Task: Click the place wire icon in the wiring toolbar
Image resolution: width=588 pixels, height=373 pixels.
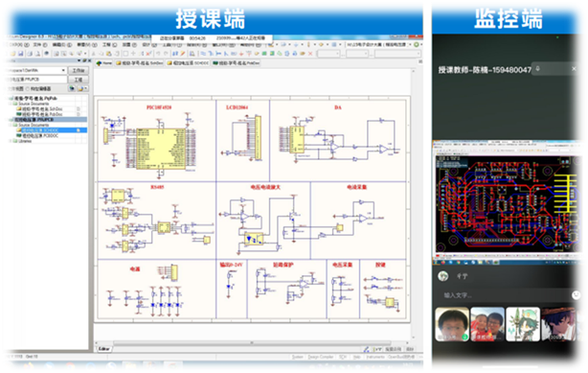Action: pos(204,54)
